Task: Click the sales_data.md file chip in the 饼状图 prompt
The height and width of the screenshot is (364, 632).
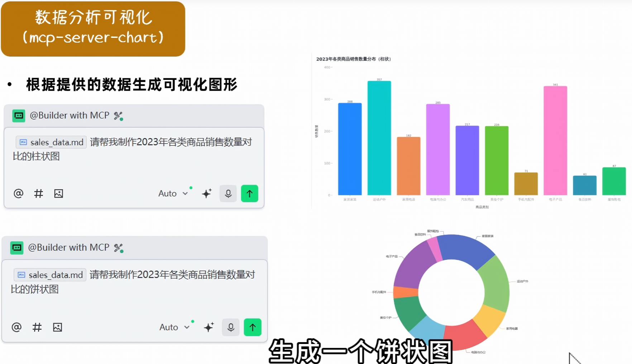Action: pos(50,275)
